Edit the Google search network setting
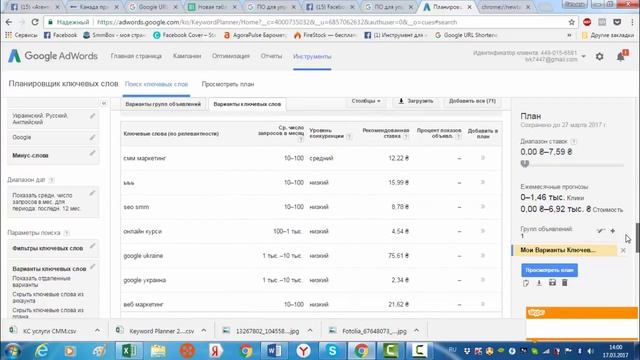This screenshot has width=640, height=360. tap(93, 138)
